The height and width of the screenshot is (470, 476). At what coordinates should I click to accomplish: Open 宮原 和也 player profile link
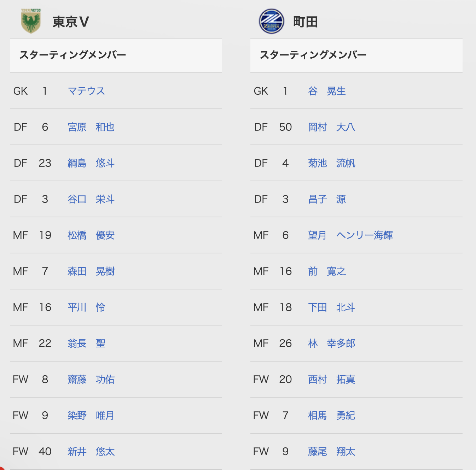[91, 127]
